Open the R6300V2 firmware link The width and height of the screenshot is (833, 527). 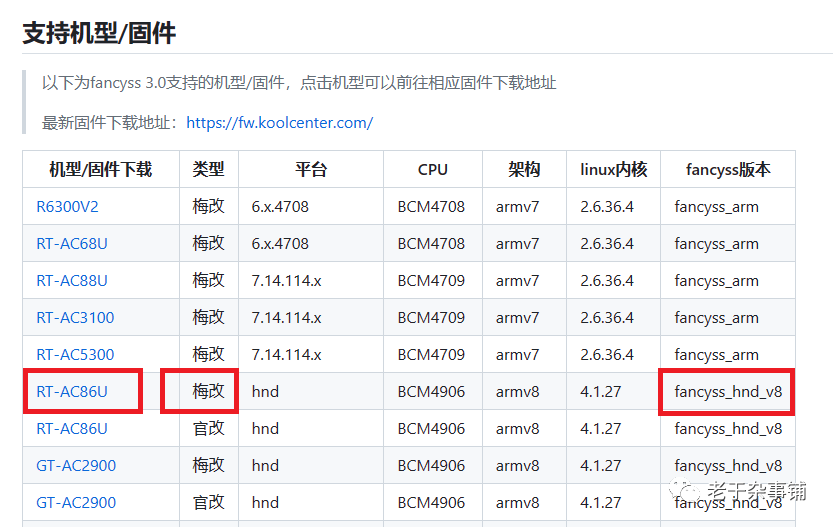click(67, 207)
